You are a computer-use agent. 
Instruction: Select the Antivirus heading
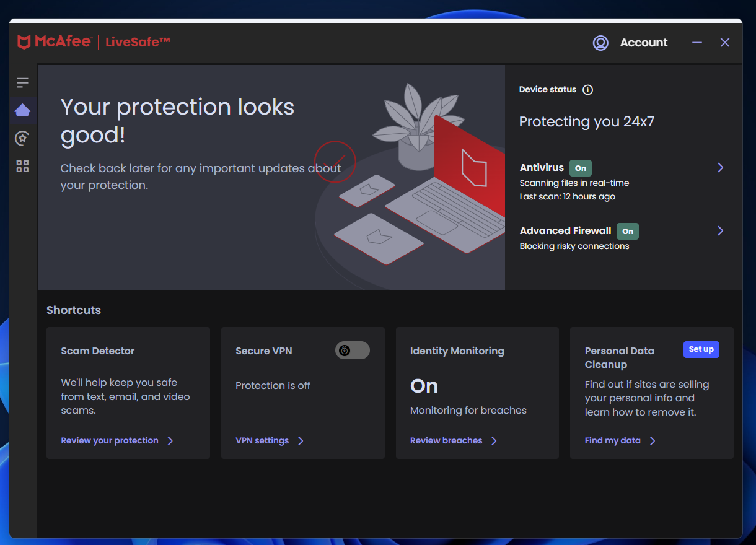tap(542, 168)
